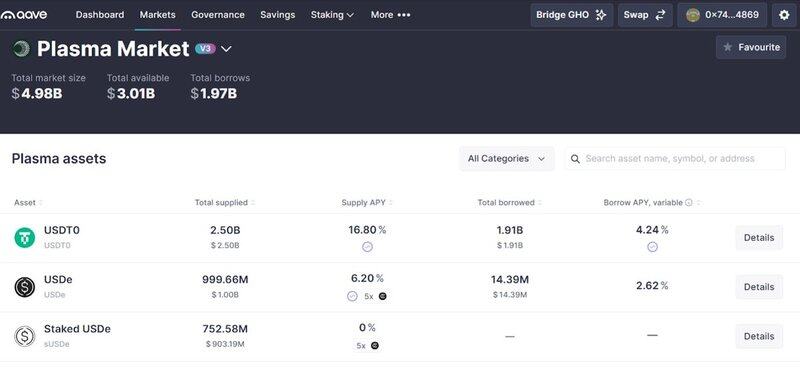Screen dimensions: 800x373
Task: Click the $3.01B total available value
Action: [x=131, y=93]
